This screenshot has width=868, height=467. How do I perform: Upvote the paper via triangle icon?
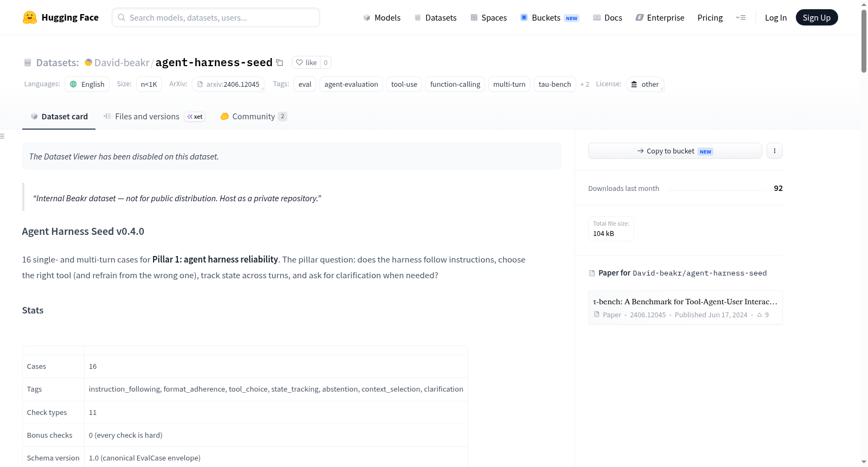pos(759,315)
